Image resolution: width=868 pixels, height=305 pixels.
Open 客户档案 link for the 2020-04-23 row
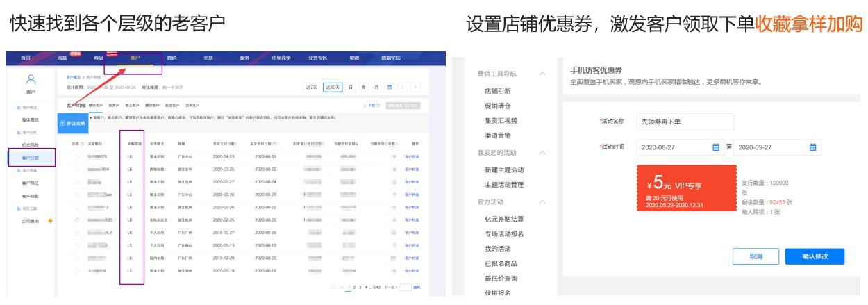[412, 157]
